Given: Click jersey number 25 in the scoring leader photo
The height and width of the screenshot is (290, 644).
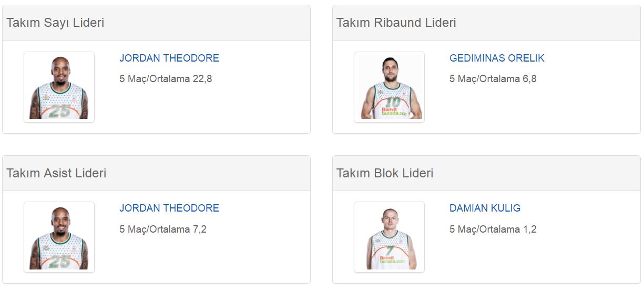Looking at the screenshot, I should click(59, 111).
